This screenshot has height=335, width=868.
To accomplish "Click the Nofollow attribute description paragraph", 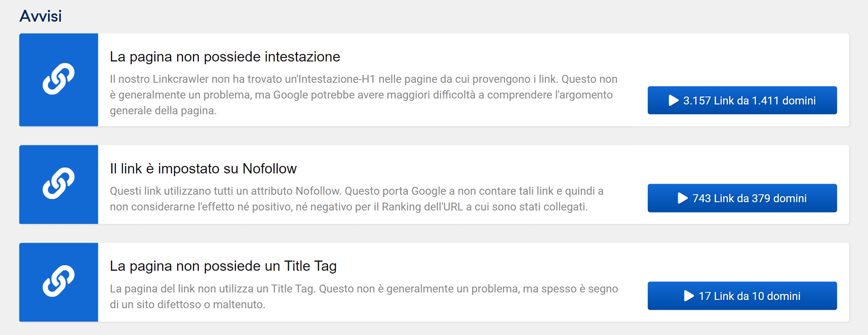I will [355, 199].
